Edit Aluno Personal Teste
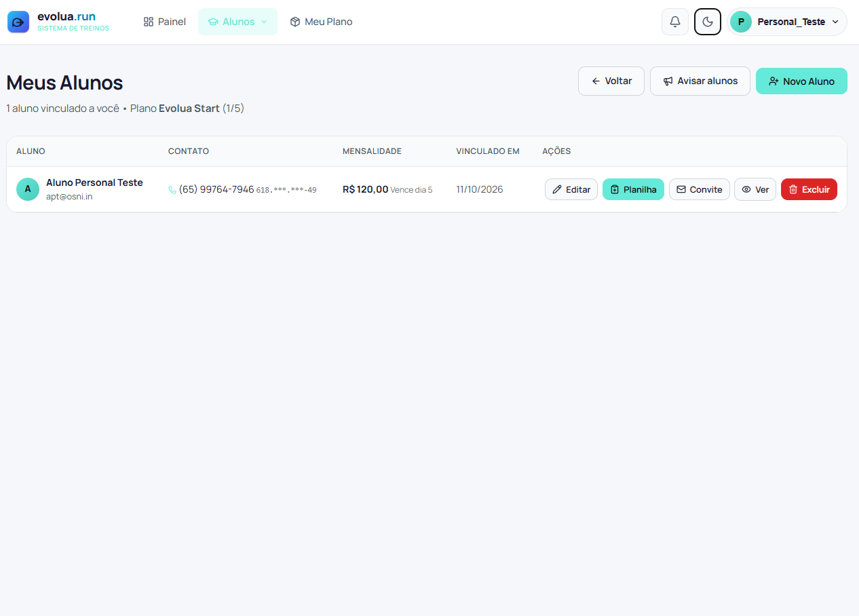859x616 pixels. [571, 189]
